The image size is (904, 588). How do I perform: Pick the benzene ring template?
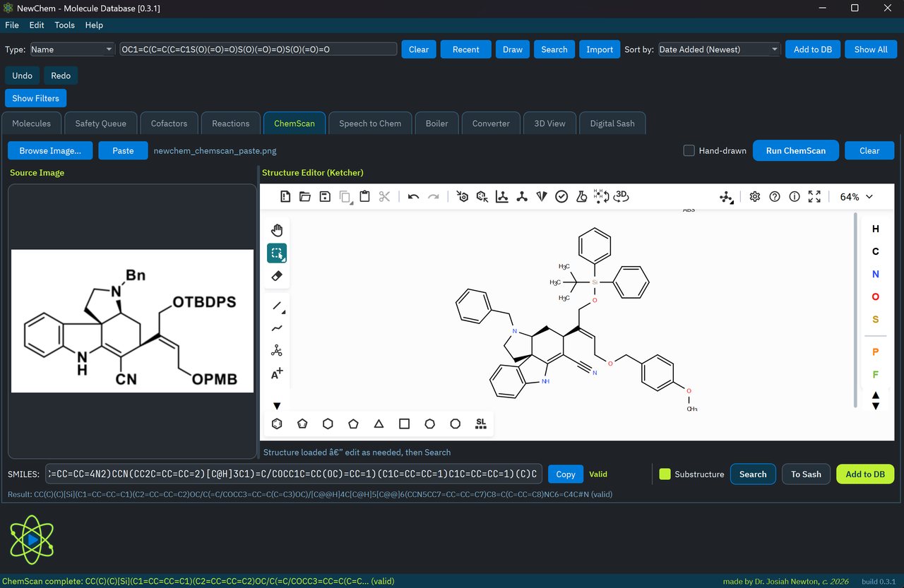(x=277, y=424)
